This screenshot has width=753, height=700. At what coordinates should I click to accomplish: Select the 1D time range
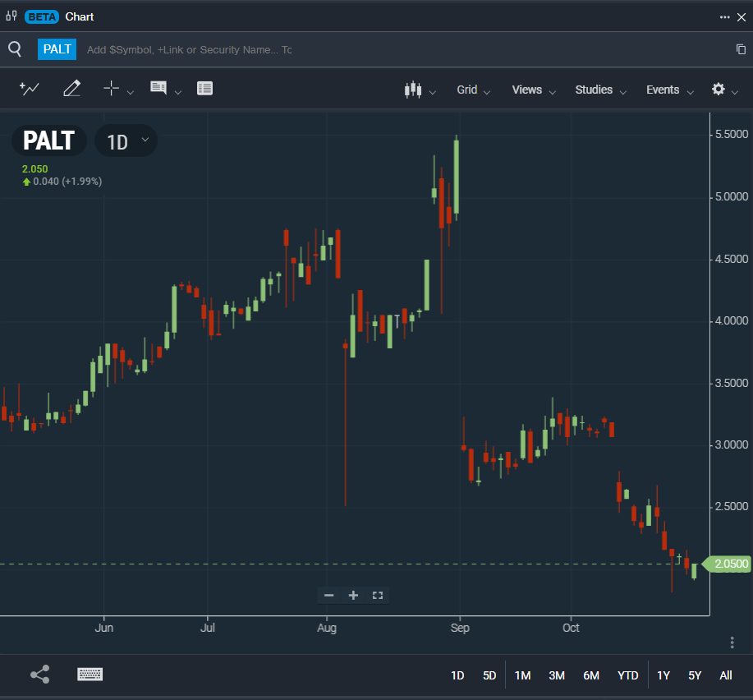tap(457, 675)
